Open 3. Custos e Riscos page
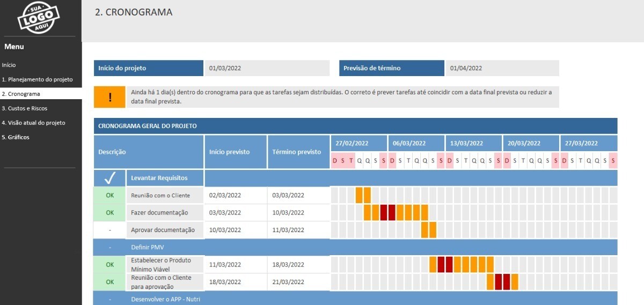This screenshot has height=305, width=644. click(25, 108)
